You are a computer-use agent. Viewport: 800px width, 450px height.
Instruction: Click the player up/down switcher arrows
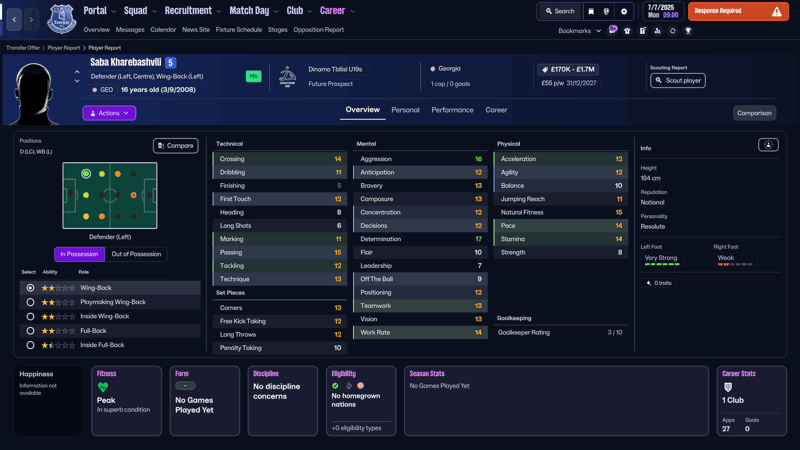coord(77,77)
